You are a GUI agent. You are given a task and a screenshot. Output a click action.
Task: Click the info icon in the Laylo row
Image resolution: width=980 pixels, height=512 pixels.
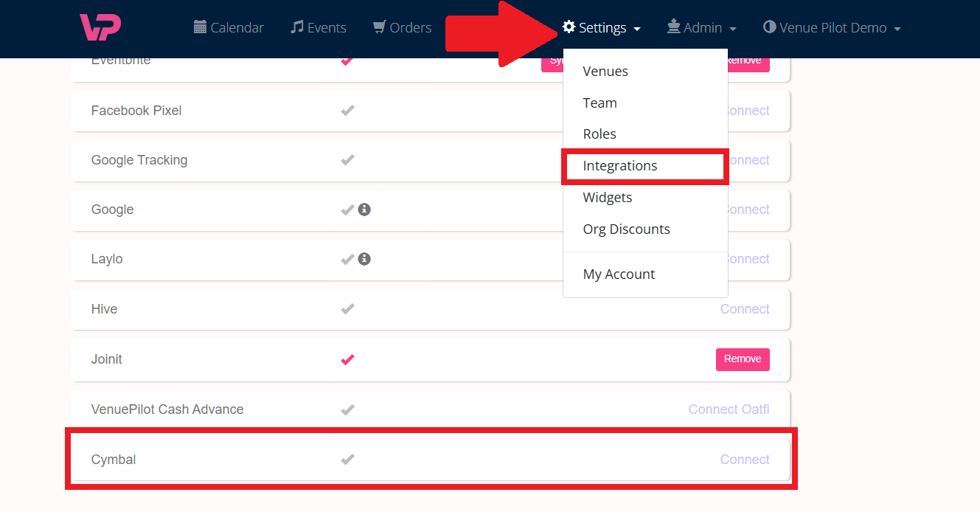pos(364,259)
